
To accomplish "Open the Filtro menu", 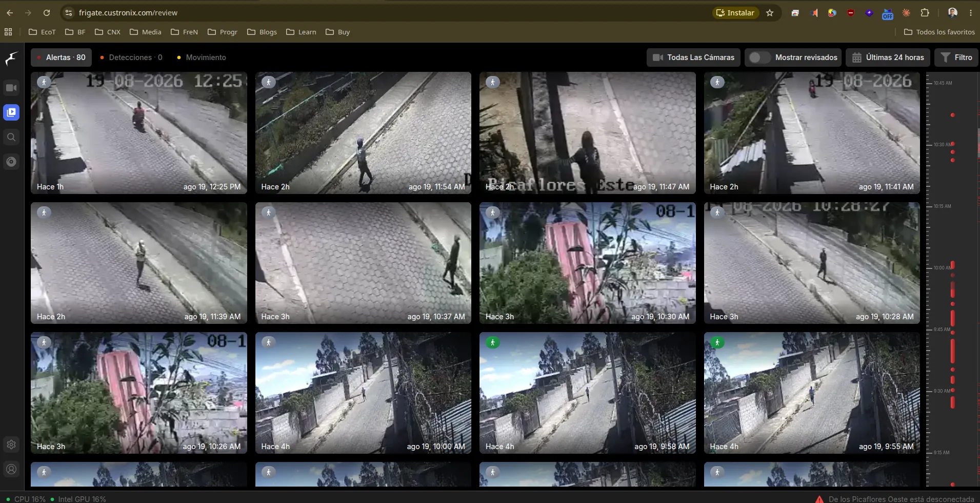I will click(956, 57).
